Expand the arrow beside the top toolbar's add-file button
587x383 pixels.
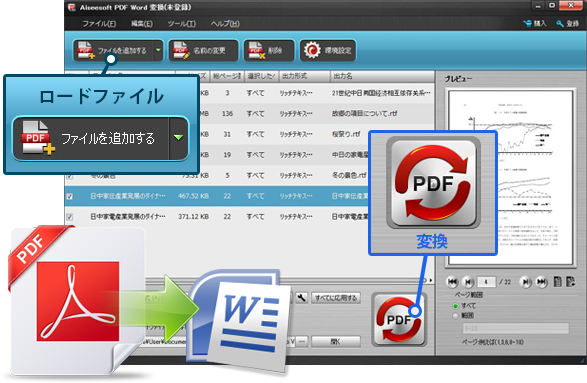[158, 50]
